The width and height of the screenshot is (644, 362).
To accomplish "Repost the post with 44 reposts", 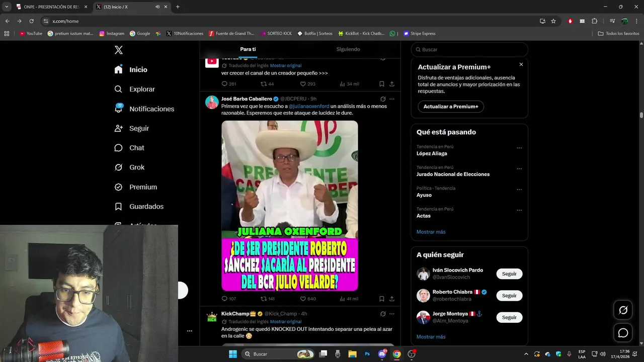I will (267, 84).
